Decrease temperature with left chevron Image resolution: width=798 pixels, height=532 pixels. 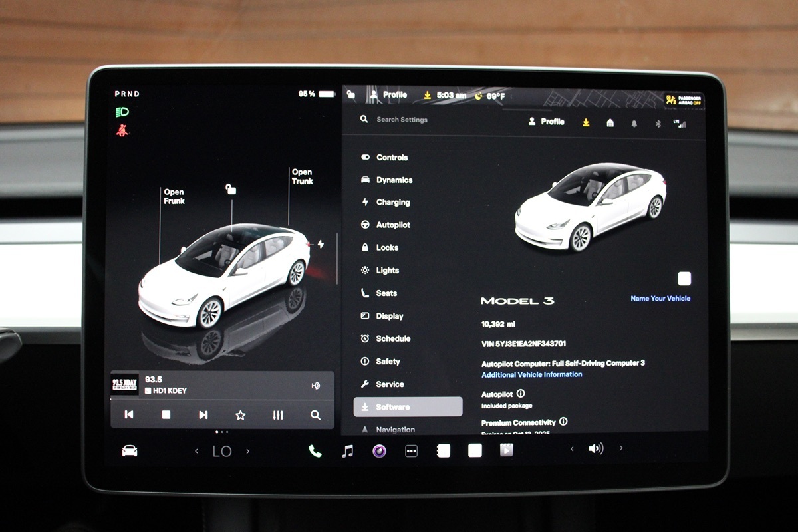click(196, 451)
